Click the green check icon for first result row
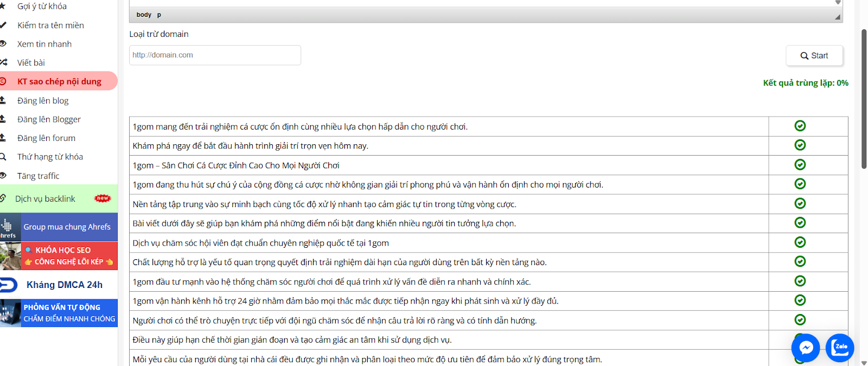Viewport: 868px width, 366px height. [x=800, y=126]
